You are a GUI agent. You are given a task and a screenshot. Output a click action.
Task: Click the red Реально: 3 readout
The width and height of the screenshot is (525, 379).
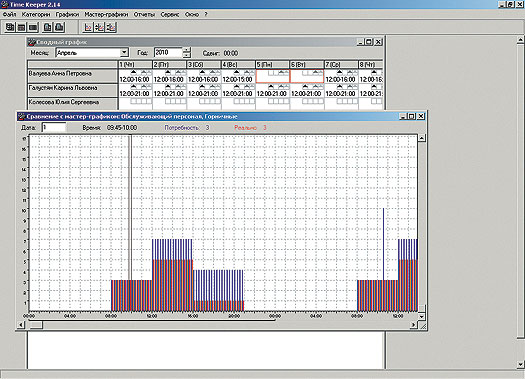[x=250, y=128]
